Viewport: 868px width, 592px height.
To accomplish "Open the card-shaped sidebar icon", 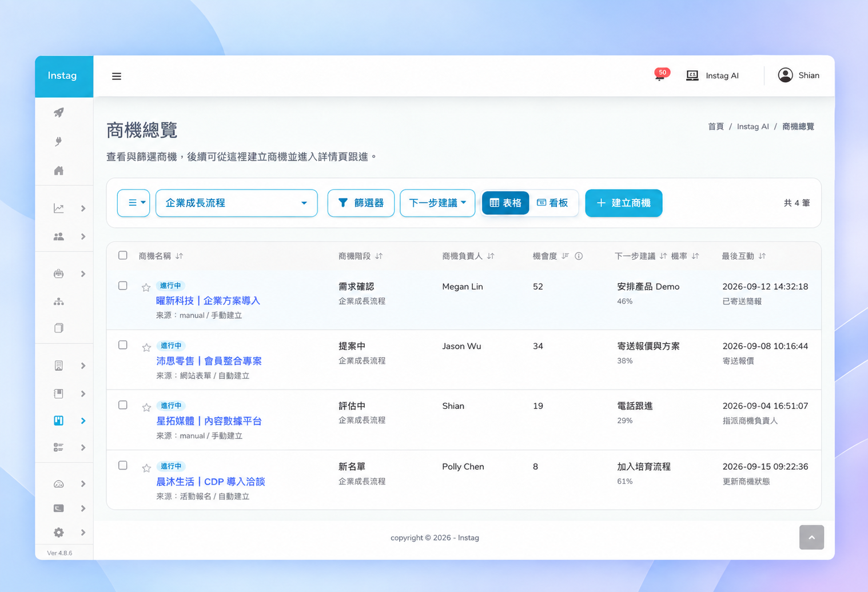I will point(58,508).
